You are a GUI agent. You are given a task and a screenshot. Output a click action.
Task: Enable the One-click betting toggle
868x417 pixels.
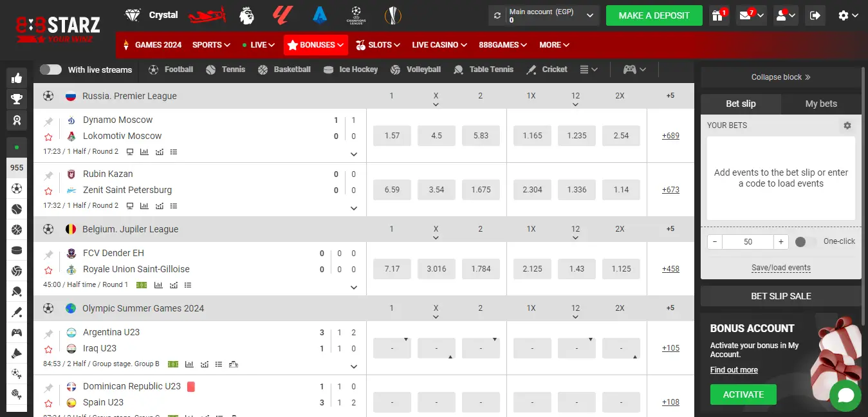[804, 242]
